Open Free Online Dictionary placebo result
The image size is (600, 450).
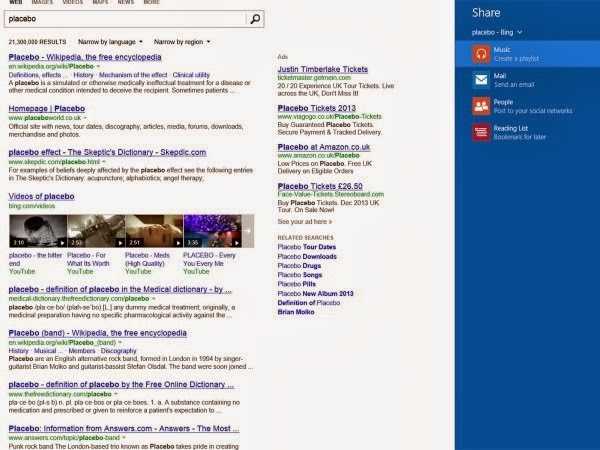click(121, 385)
